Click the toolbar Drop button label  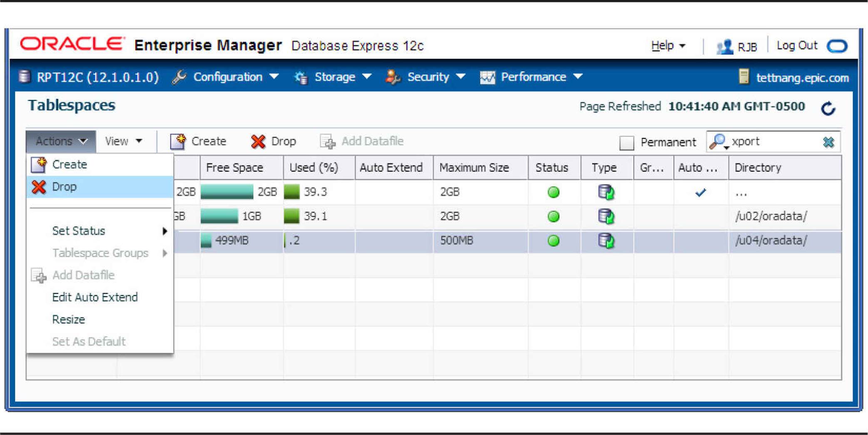[284, 142]
